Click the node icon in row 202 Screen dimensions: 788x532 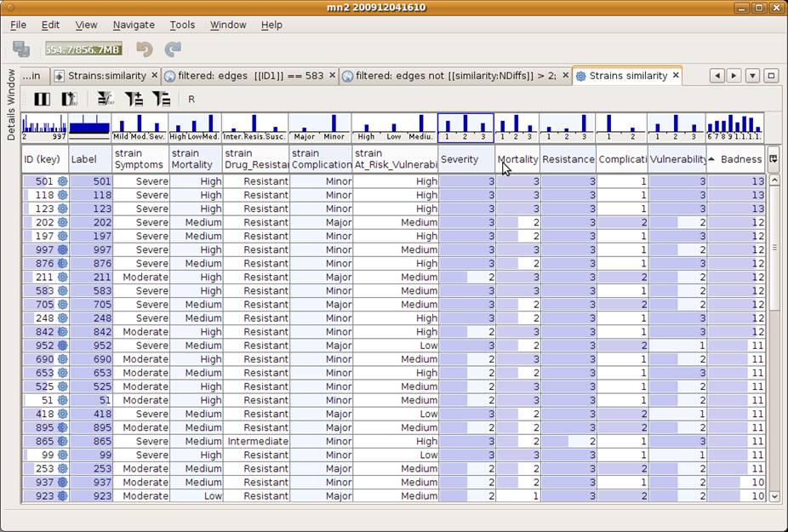point(62,222)
